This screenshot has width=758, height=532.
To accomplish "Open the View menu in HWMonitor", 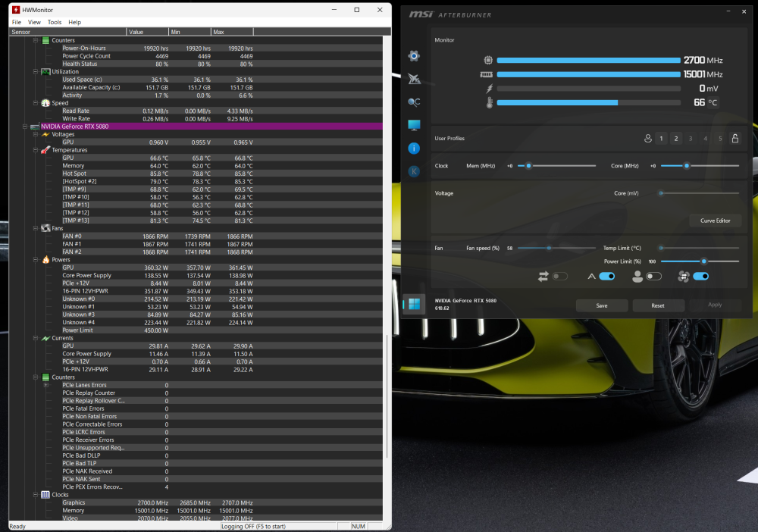I will click(x=34, y=22).
